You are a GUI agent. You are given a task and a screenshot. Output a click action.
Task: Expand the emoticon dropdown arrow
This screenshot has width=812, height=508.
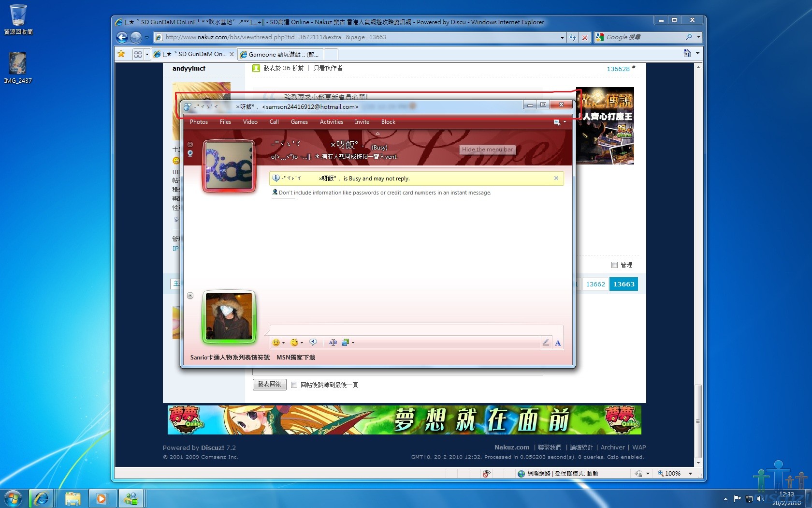[x=283, y=343]
